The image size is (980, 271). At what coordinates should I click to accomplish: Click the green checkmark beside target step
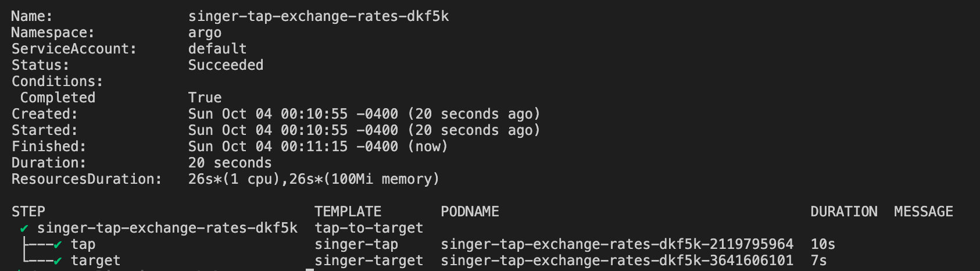(x=58, y=261)
